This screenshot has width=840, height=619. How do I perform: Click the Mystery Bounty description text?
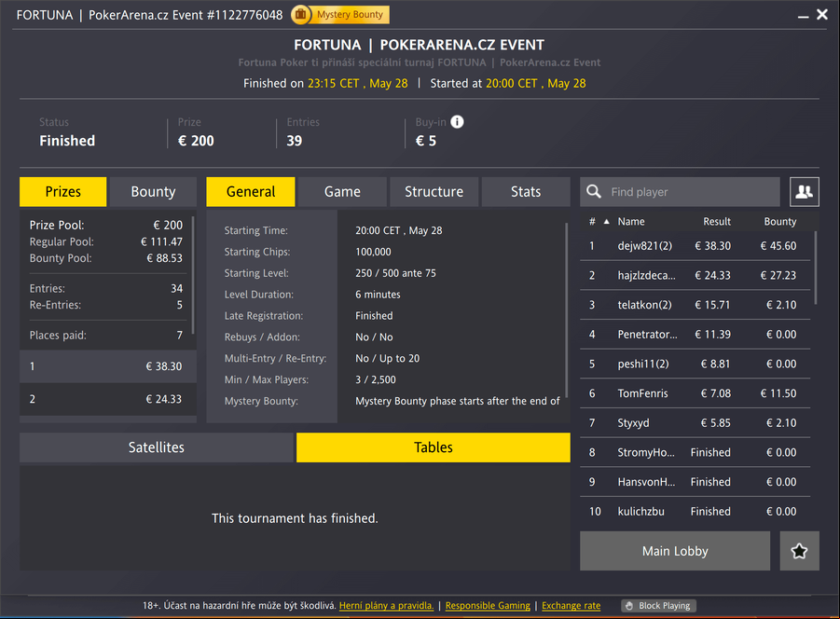tap(458, 401)
